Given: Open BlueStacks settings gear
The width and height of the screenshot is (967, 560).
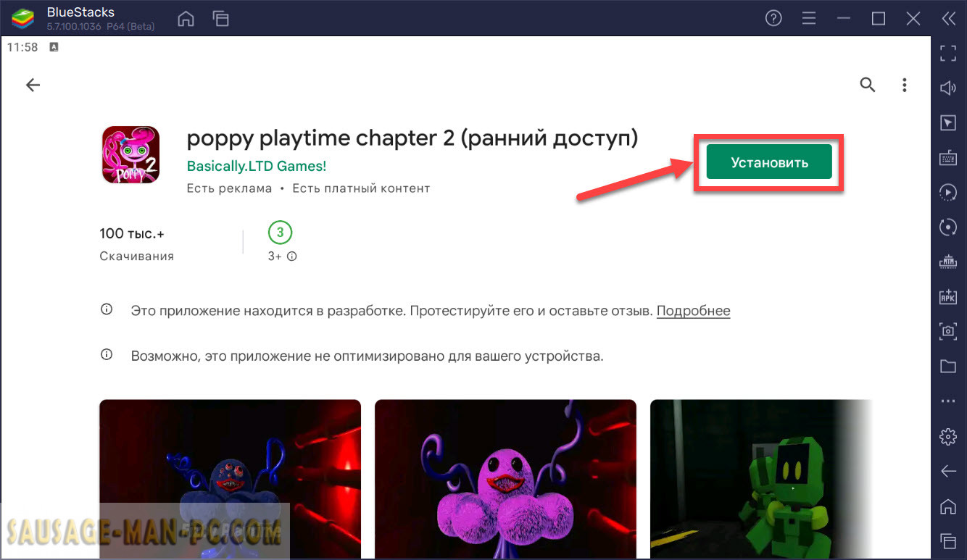Looking at the screenshot, I should tap(948, 437).
